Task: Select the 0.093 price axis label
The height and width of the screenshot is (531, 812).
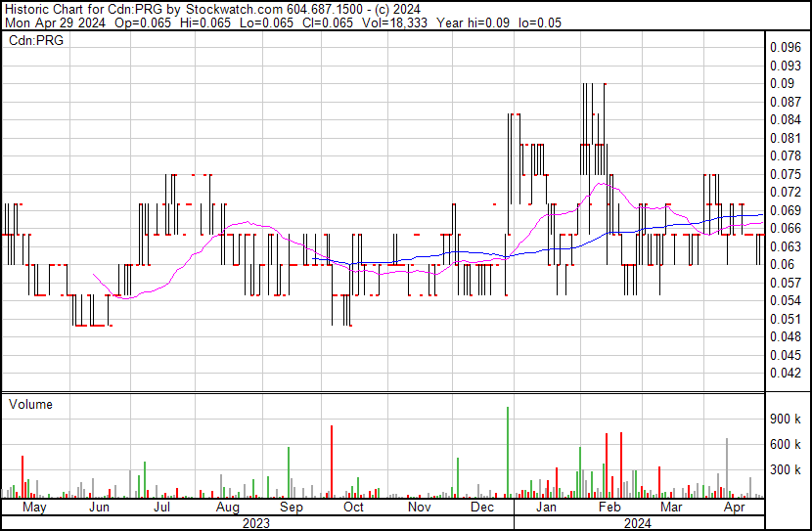Action: (x=785, y=66)
